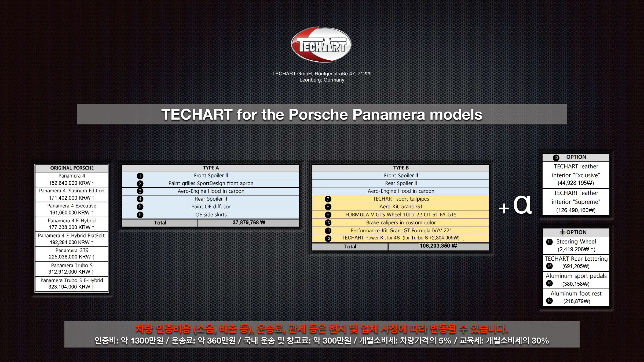Click the red Korean notice about cost changes

tap(322, 329)
